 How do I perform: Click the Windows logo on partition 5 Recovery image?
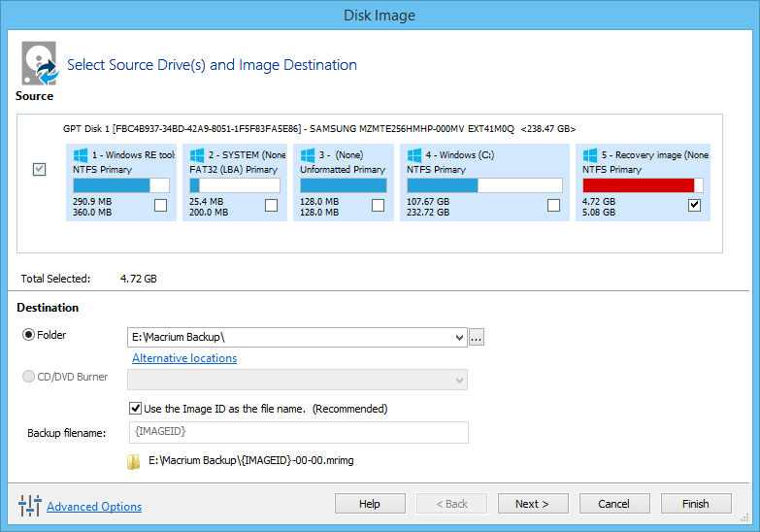tap(590, 155)
